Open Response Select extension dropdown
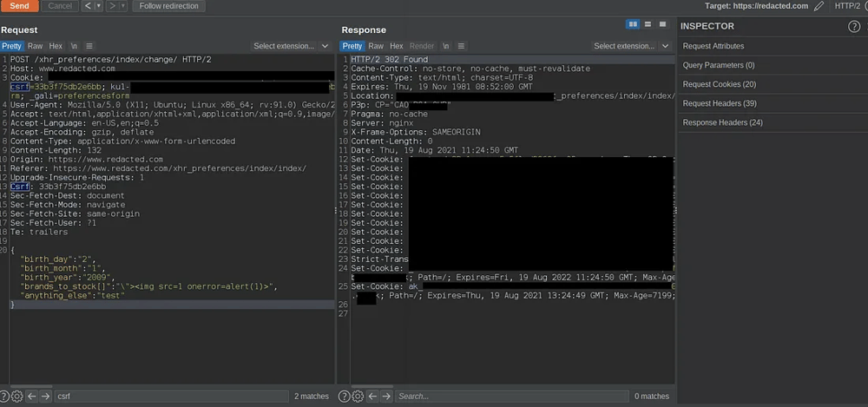 point(632,46)
